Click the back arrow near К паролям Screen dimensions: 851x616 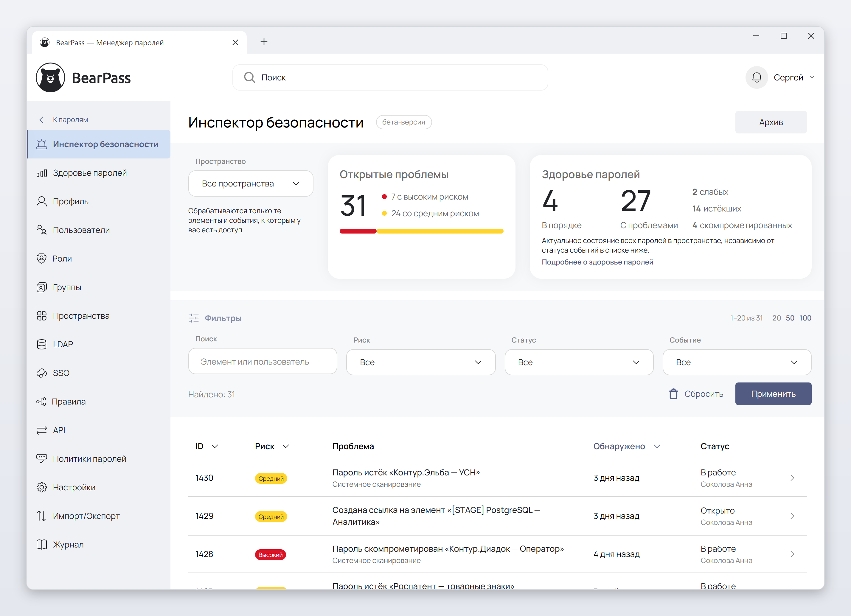(x=42, y=120)
